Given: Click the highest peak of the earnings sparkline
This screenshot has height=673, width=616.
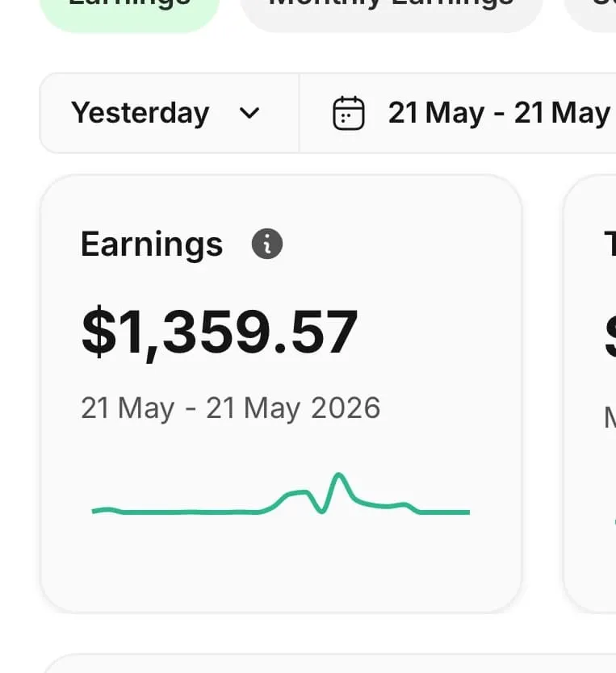Looking at the screenshot, I should (x=338, y=475).
